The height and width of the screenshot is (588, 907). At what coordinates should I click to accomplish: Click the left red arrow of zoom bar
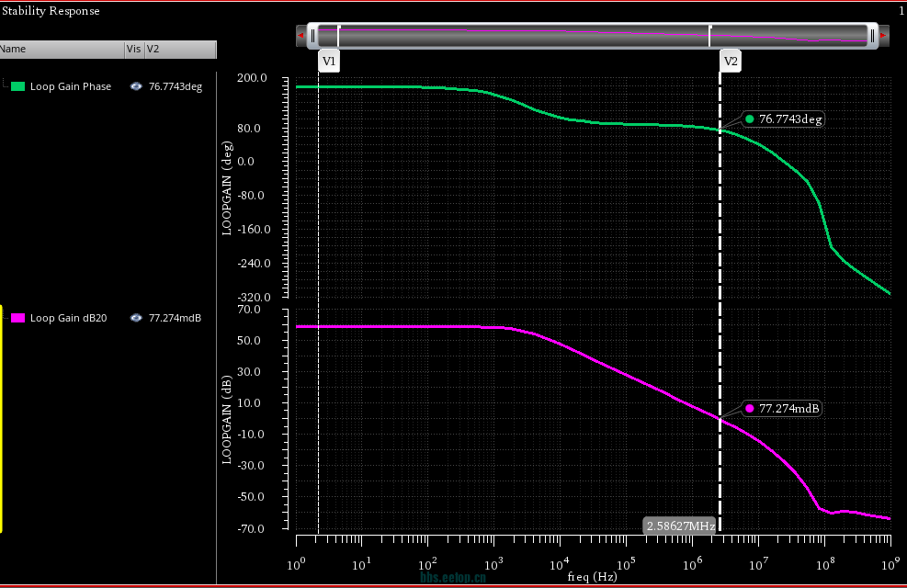tap(300, 36)
